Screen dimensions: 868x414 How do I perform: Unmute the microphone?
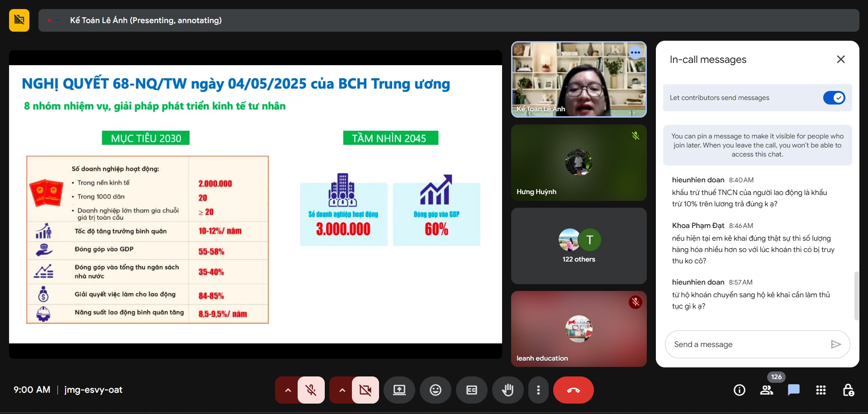[x=311, y=390]
